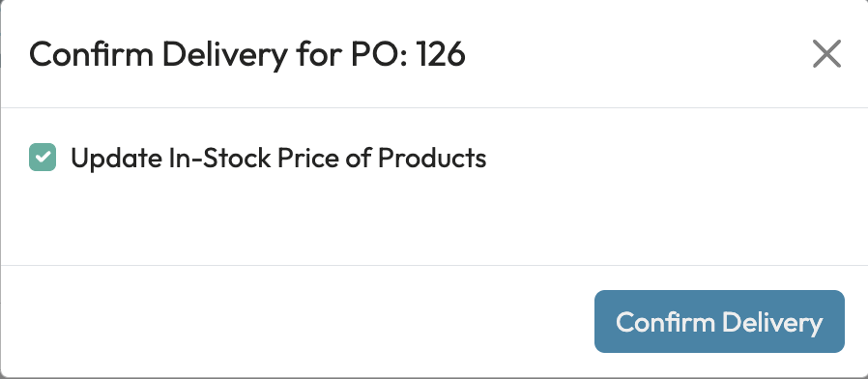Select the blue Confirm Delivery button
This screenshot has height=379, width=868.
coord(719,321)
